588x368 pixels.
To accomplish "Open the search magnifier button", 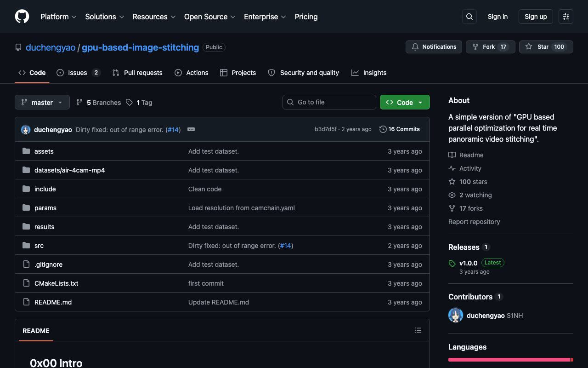I will pos(469,17).
